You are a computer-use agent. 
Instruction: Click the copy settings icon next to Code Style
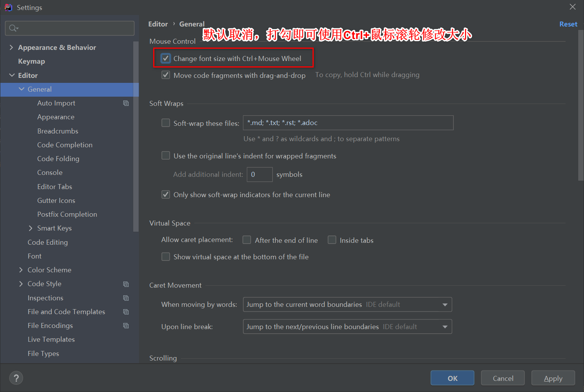click(126, 284)
